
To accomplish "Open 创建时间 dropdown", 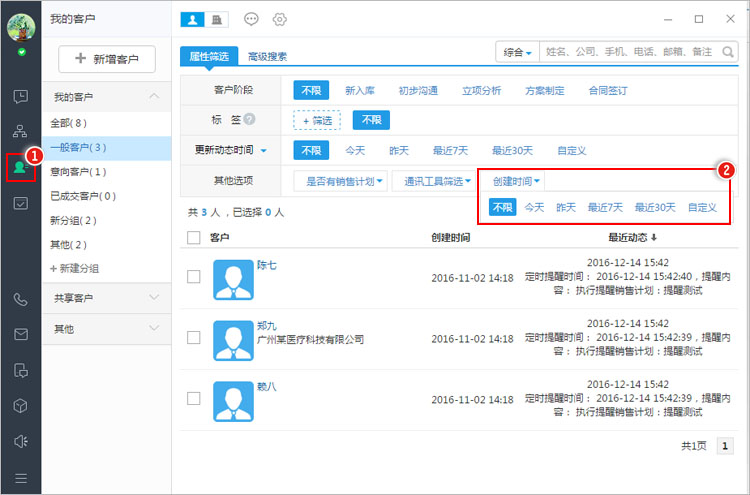I will tap(516, 181).
